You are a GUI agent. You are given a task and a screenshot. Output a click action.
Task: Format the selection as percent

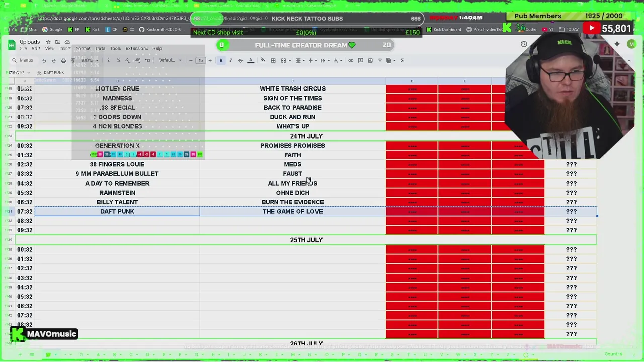pos(118,60)
